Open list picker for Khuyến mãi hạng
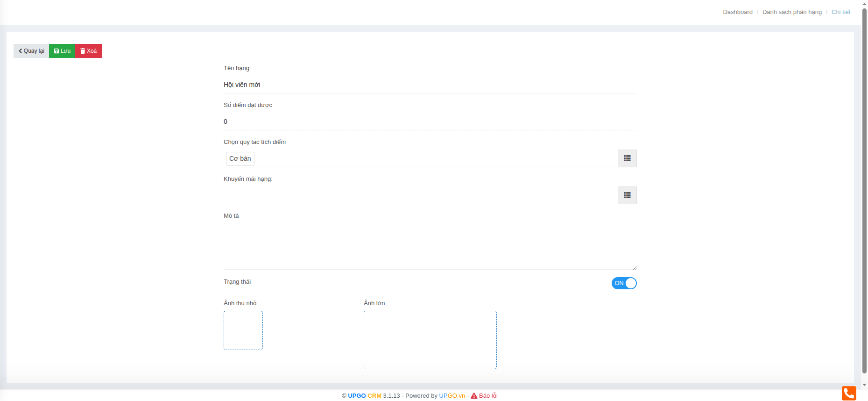Viewport: 868px width, 401px height. 627,195
